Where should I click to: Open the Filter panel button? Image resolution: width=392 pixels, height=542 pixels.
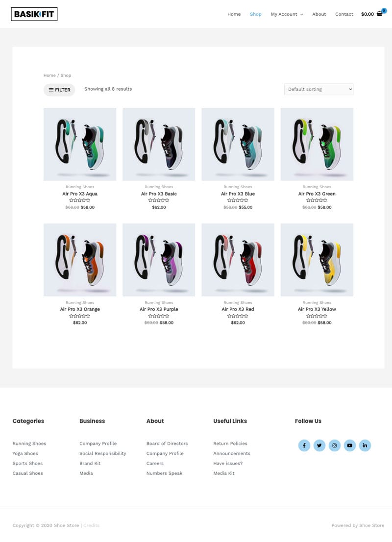[x=59, y=90]
